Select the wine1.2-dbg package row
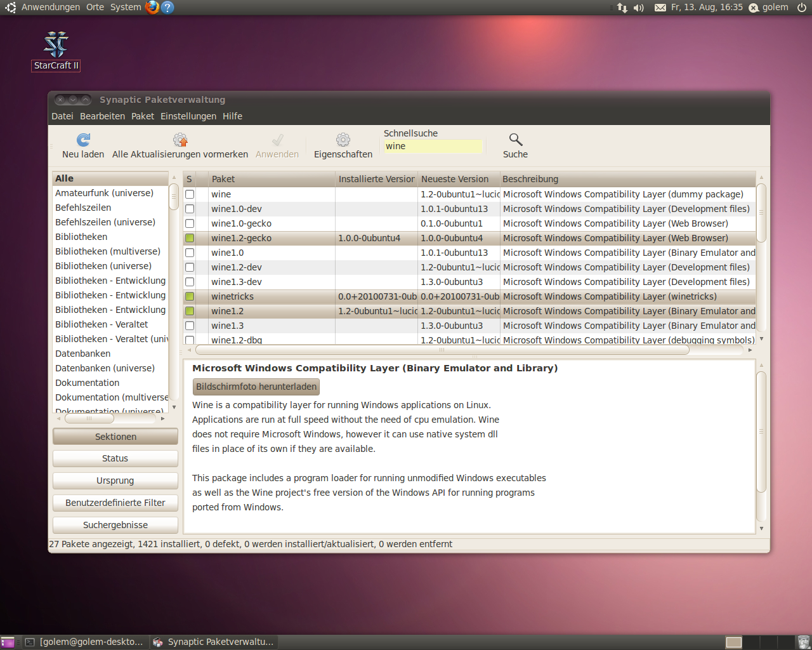The width and height of the screenshot is (812, 650). tap(469, 340)
